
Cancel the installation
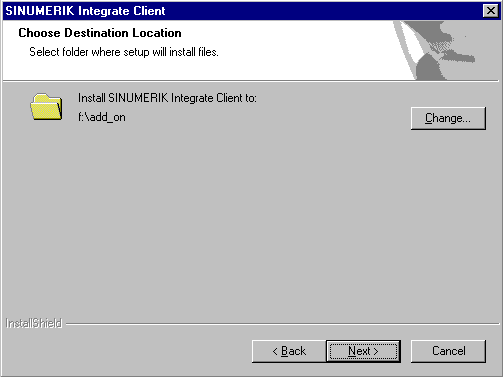point(448,351)
